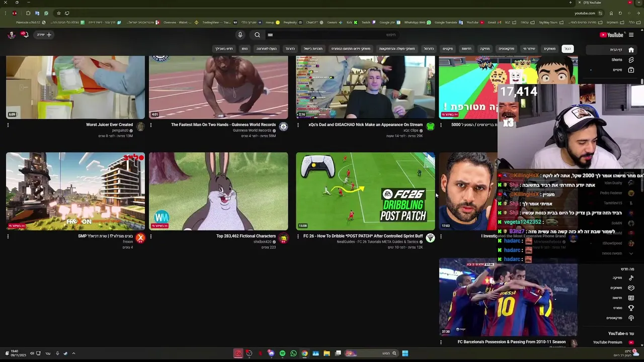This screenshot has width=644, height=362.
Task: Open more options for Fictional Characters video
Action: click(150, 236)
